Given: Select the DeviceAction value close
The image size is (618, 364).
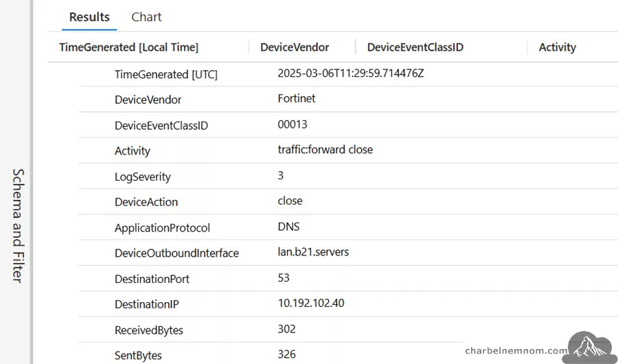Looking at the screenshot, I should pos(290,201).
